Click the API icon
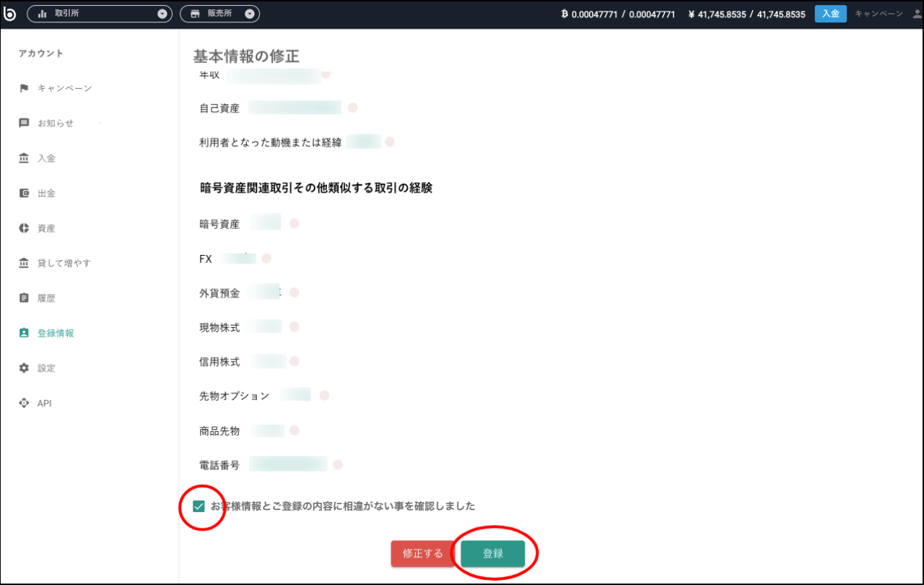The image size is (924, 585). coord(24,403)
